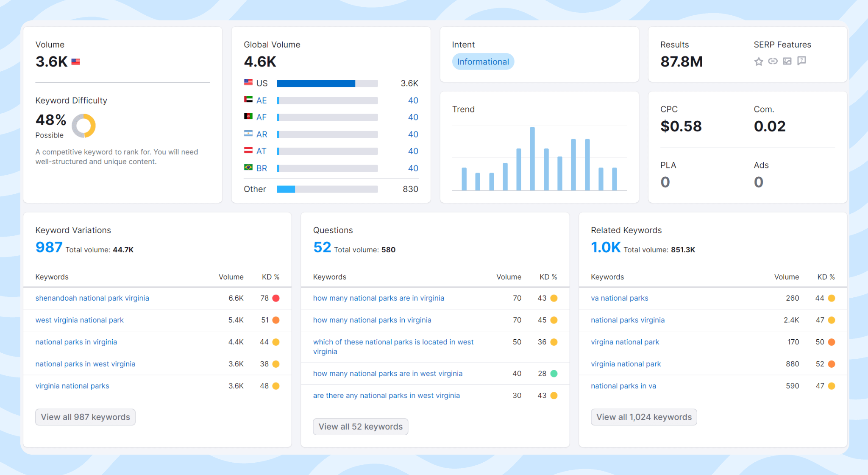
Task: Click the CPC value $0.58
Action: pyautogui.click(x=681, y=126)
